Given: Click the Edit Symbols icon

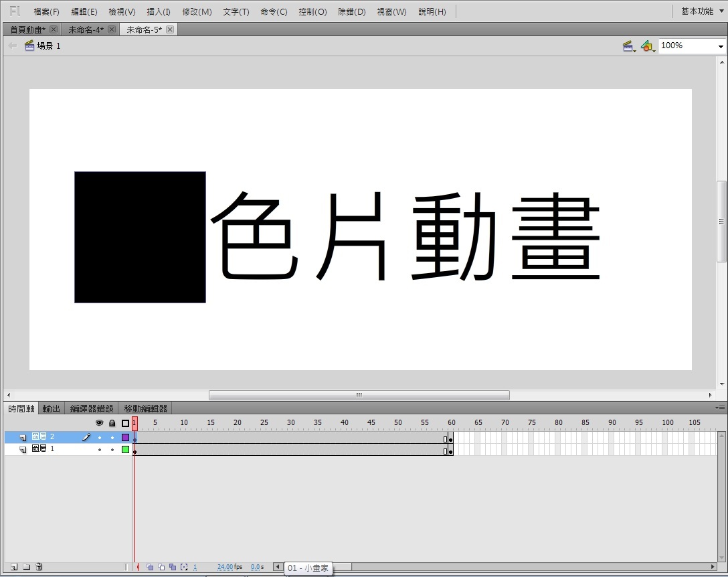Looking at the screenshot, I should pyautogui.click(x=647, y=46).
